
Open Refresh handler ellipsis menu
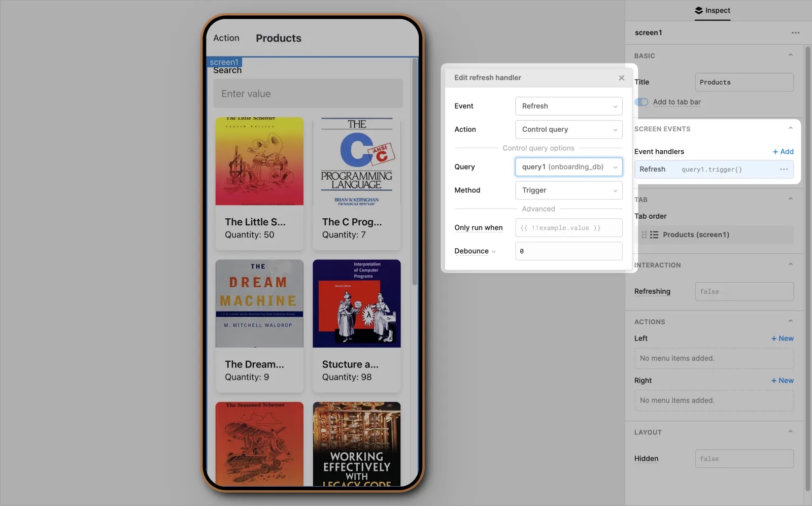pyautogui.click(x=784, y=170)
